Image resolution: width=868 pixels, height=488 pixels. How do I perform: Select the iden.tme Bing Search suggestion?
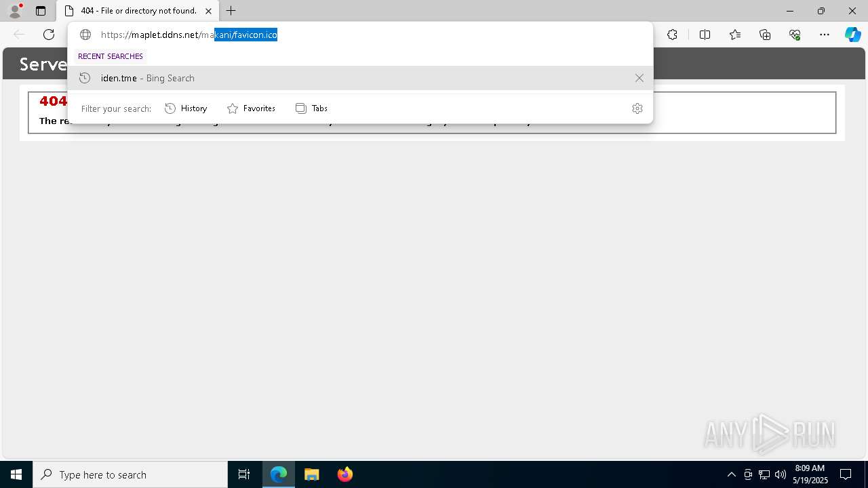[360, 78]
